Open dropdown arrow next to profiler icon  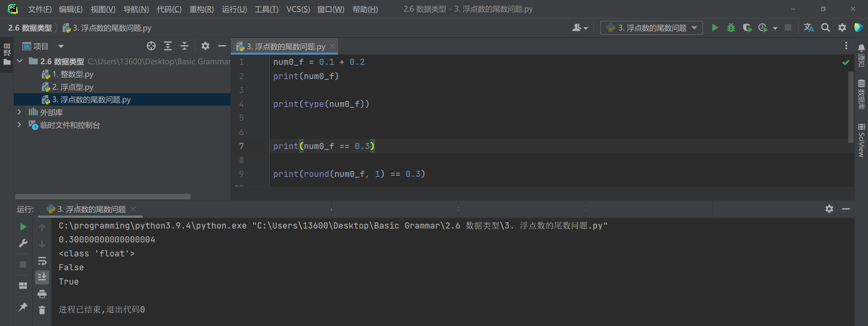tap(775, 28)
